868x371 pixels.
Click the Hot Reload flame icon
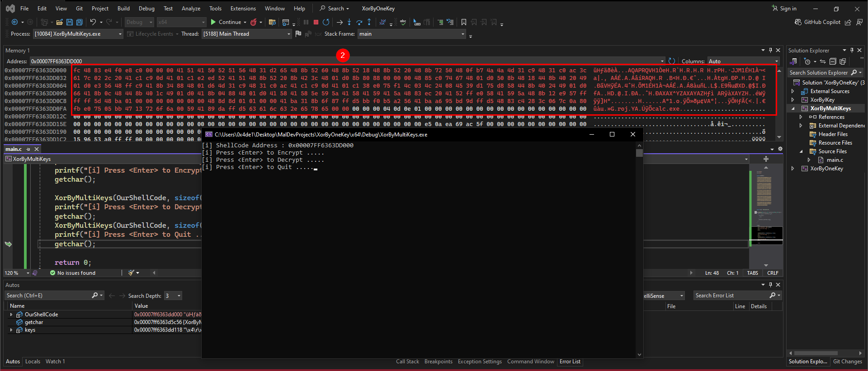click(254, 22)
